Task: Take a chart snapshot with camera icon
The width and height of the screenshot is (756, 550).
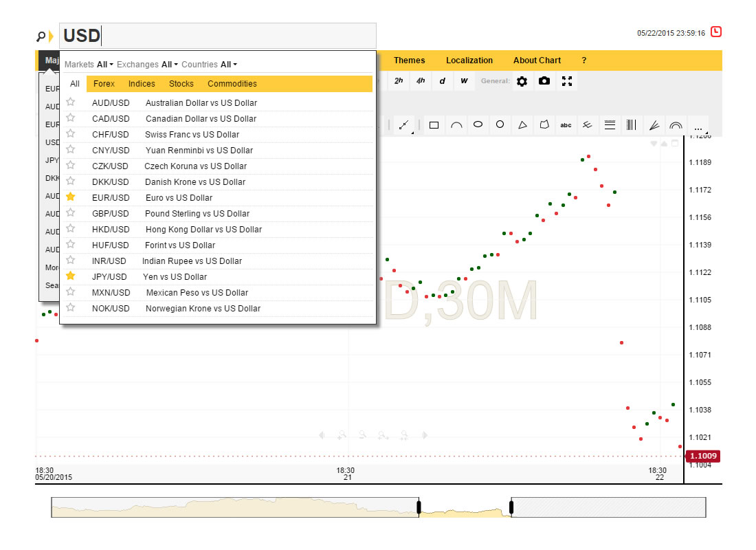Action: pos(544,81)
